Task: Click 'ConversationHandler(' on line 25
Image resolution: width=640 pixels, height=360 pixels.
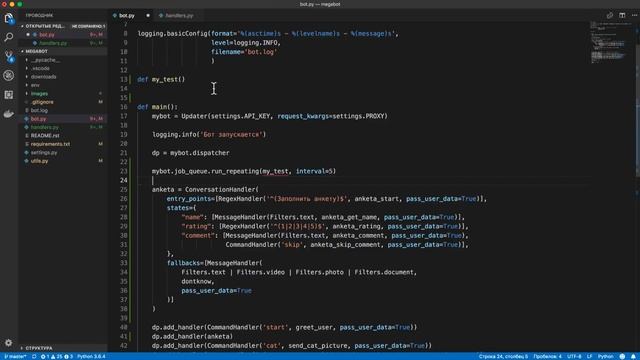Action: coord(222,189)
